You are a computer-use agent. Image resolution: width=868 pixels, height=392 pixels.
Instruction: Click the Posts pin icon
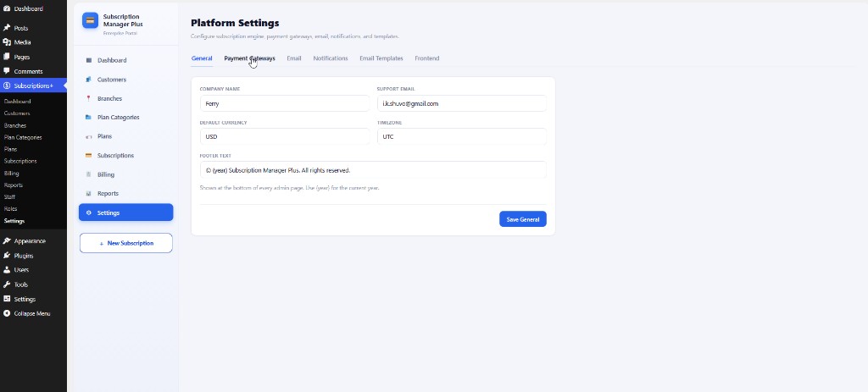[x=7, y=28]
